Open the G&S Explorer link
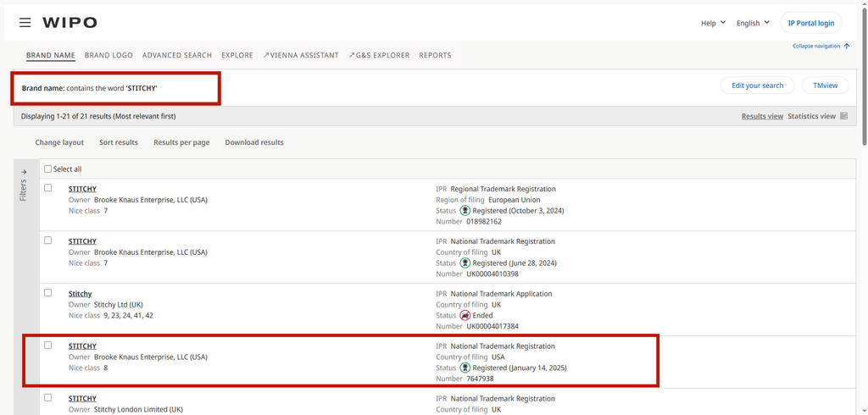868x415 pixels. (379, 55)
